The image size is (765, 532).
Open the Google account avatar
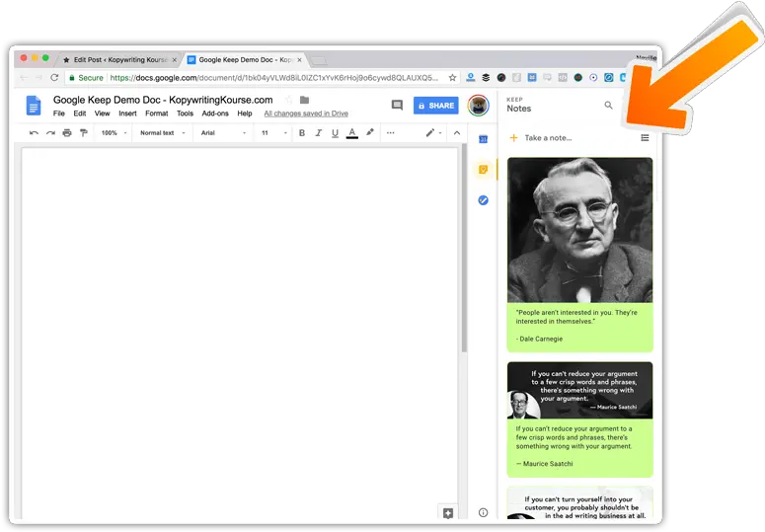point(478,106)
